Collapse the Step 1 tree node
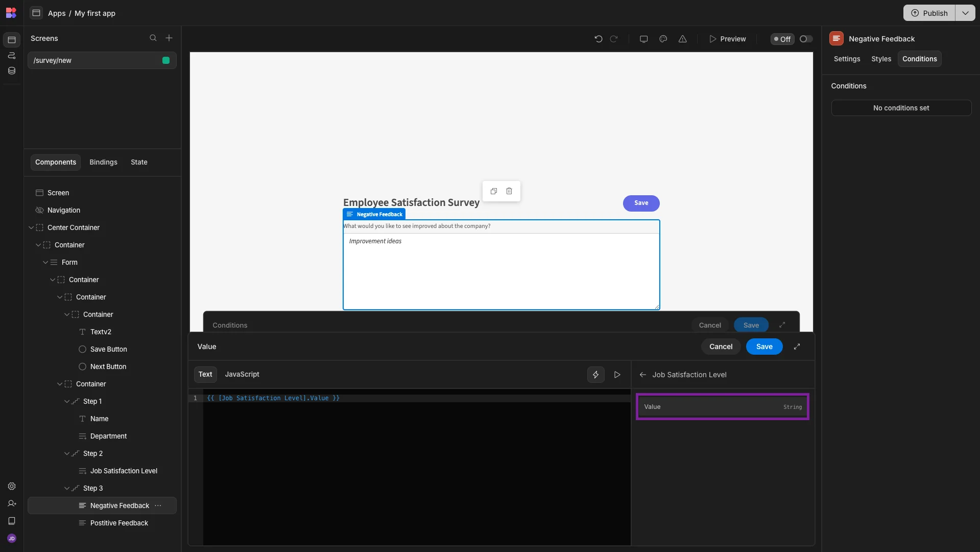 coord(67,401)
